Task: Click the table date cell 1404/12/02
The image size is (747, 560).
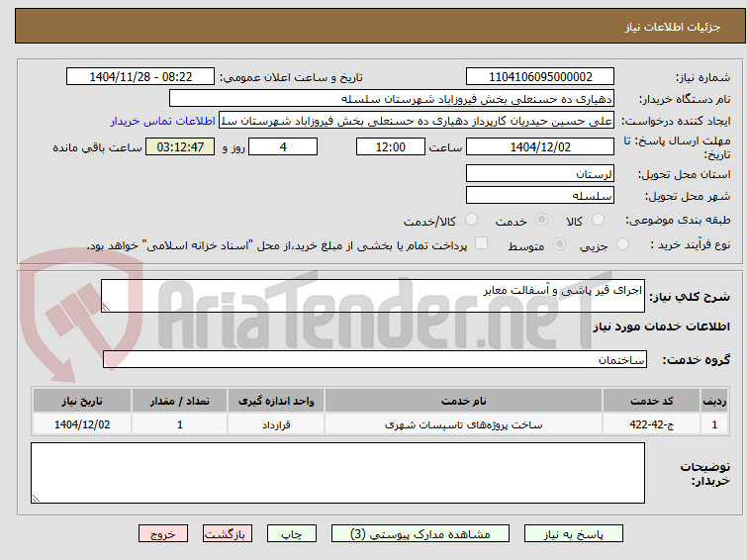Action: coord(82,424)
